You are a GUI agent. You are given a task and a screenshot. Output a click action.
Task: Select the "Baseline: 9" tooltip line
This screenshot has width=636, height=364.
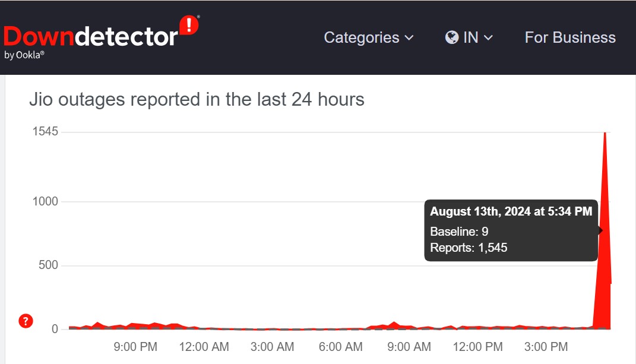(459, 232)
